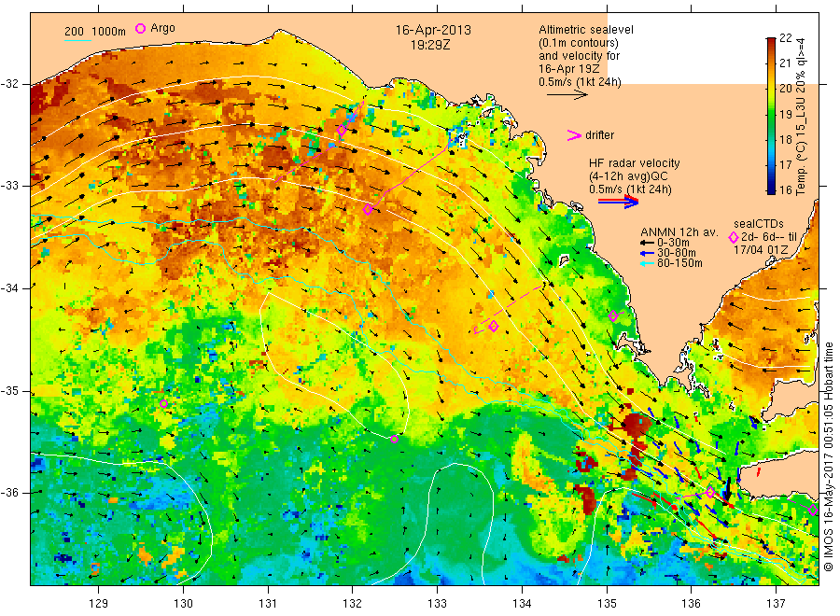Click the 'Altimetric sealevel' text
The image size is (840, 616).
586,30
